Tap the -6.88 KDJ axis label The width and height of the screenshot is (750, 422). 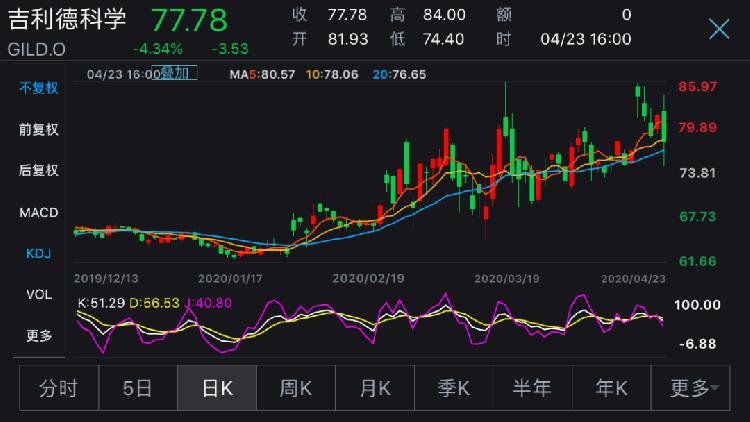[697, 344]
